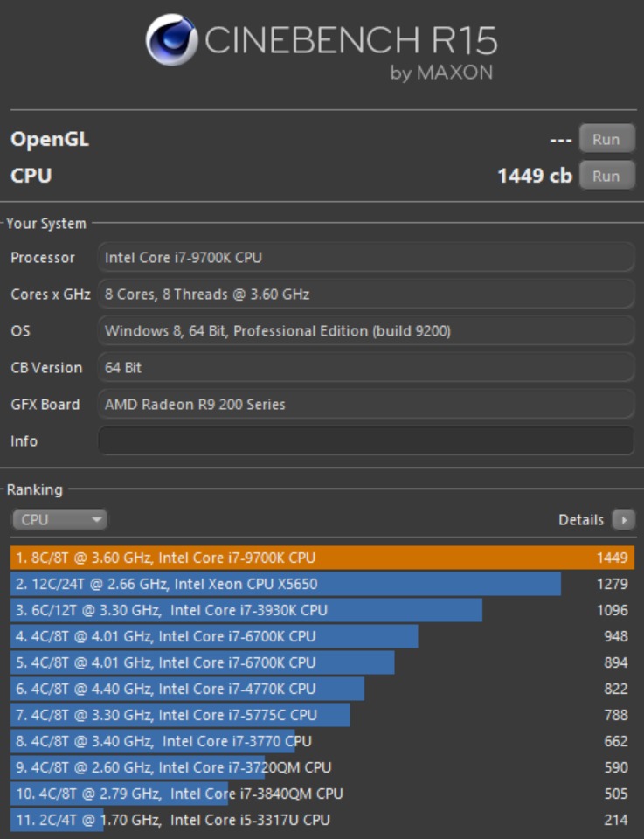644x839 pixels.
Task: Run the OpenGL benchmark
Action: tap(606, 139)
